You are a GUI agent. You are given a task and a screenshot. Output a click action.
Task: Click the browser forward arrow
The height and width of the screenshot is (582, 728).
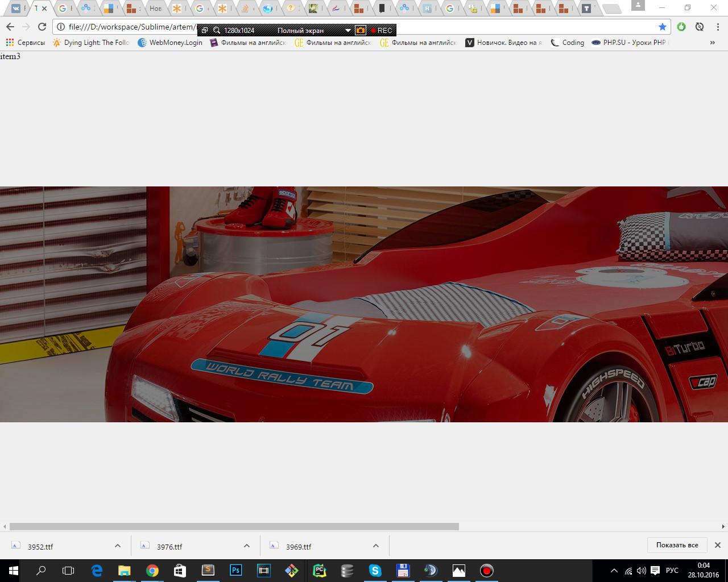26,27
